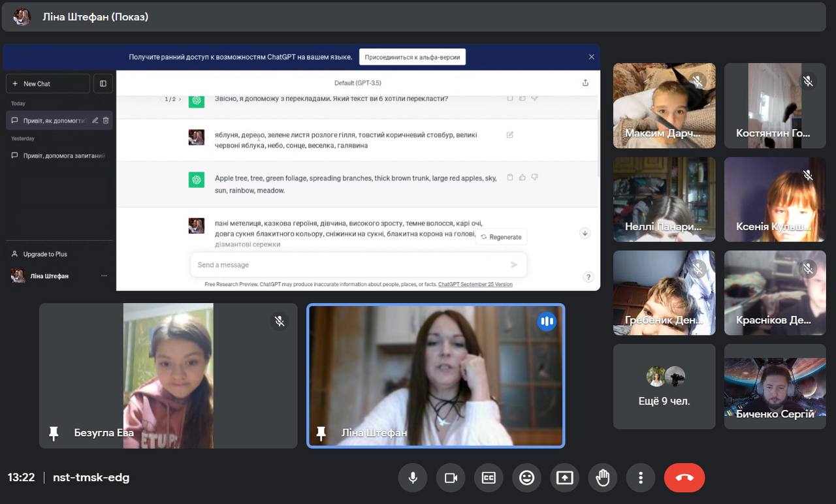Image resolution: width=836 pixels, height=504 pixels.
Task: Open the question mark help icon
Action: [588, 277]
